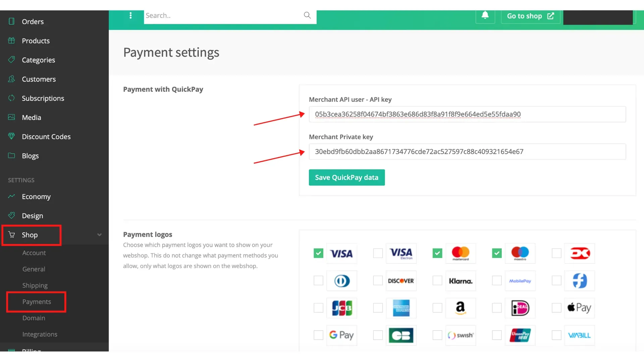Disable the Maestro logo checkbox

tap(497, 253)
